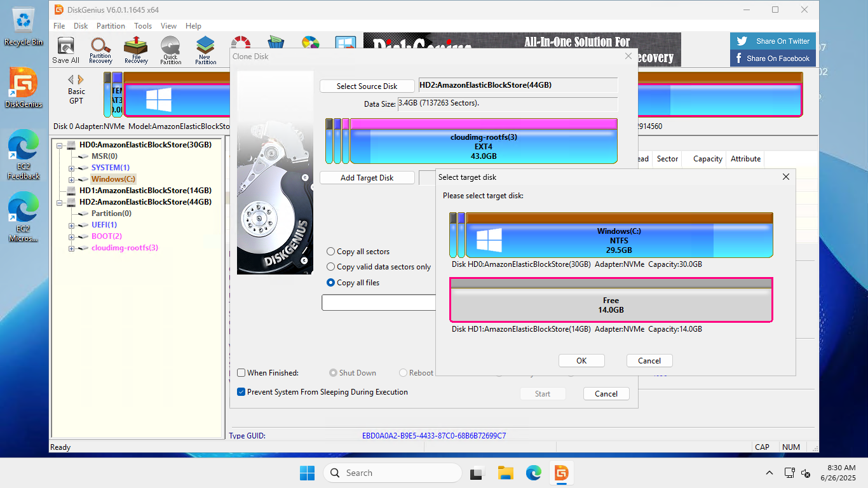Open the File menu
Screen dimensions: 868x488
(x=59, y=26)
